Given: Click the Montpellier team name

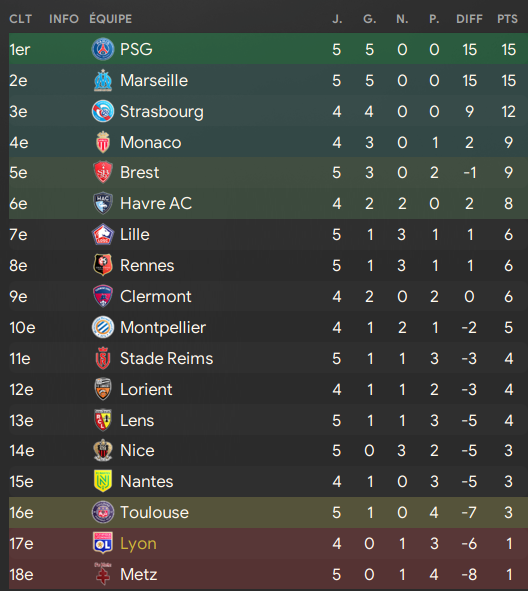Looking at the screenshot, I should [x=163, y=327].
